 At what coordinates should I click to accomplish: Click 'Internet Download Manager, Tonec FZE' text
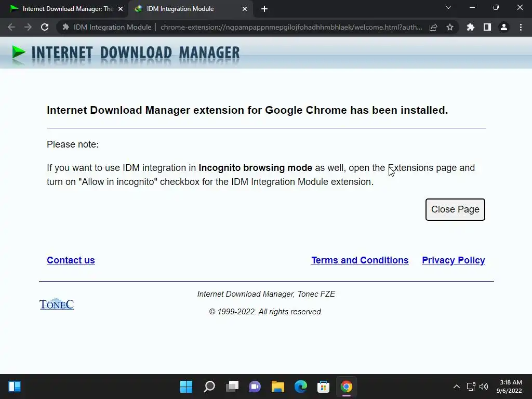coord(266,294)
